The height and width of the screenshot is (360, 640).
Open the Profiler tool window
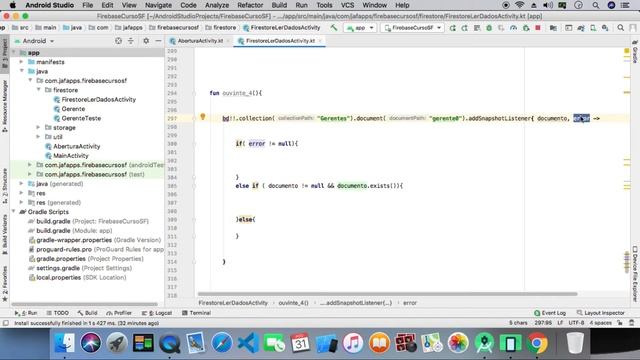[119, 313]
